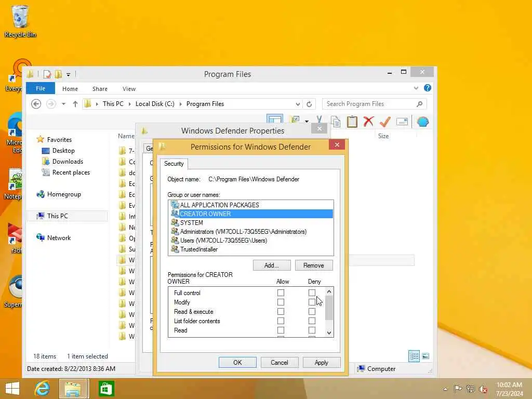Select Downloads in Favorites pane
This screenshot has height=399, width=532.
68,162
